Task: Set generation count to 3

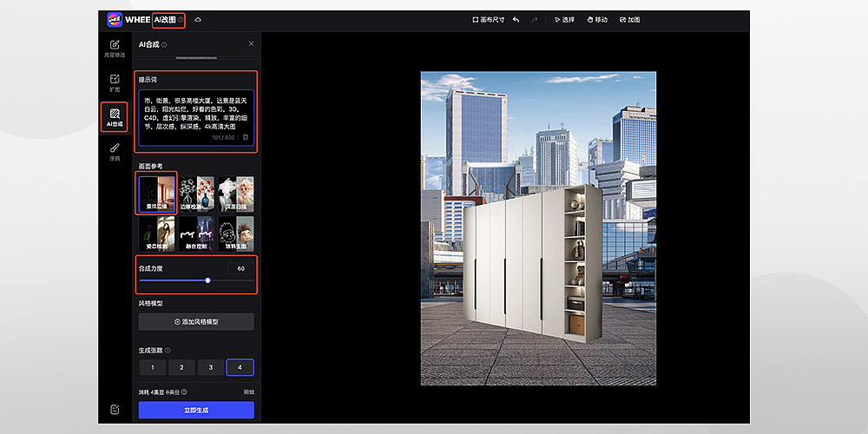Action: (211, 367)
